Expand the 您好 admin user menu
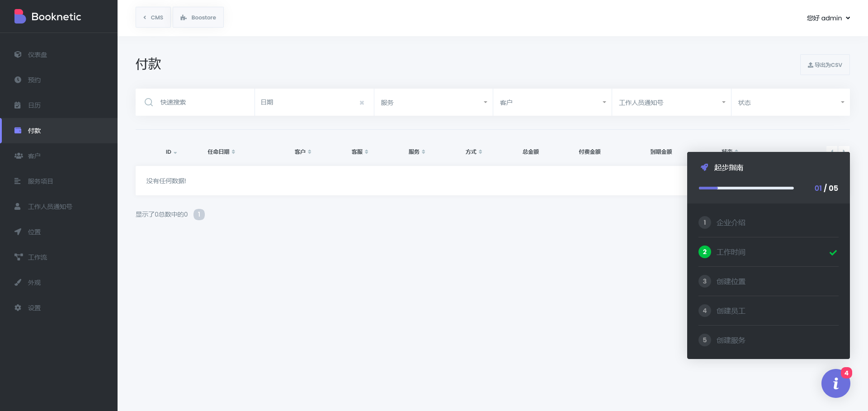The height and width of the screenshot is (411, 868). coord(828,18)
